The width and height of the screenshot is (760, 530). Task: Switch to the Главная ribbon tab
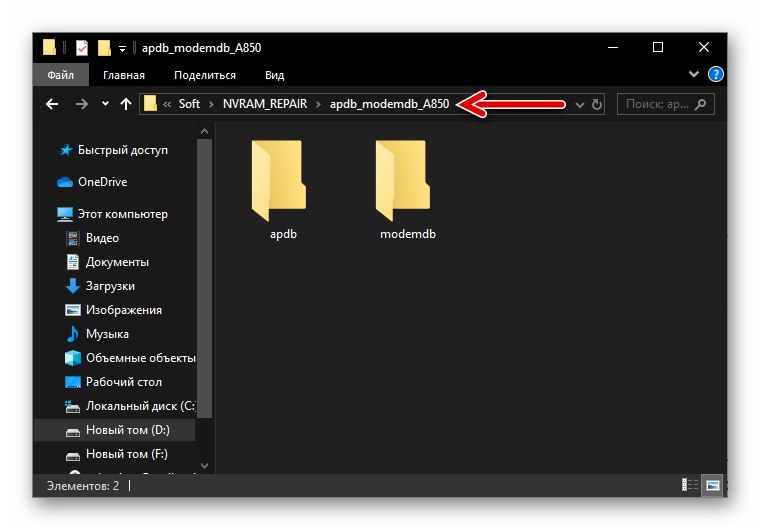(124, 75)
